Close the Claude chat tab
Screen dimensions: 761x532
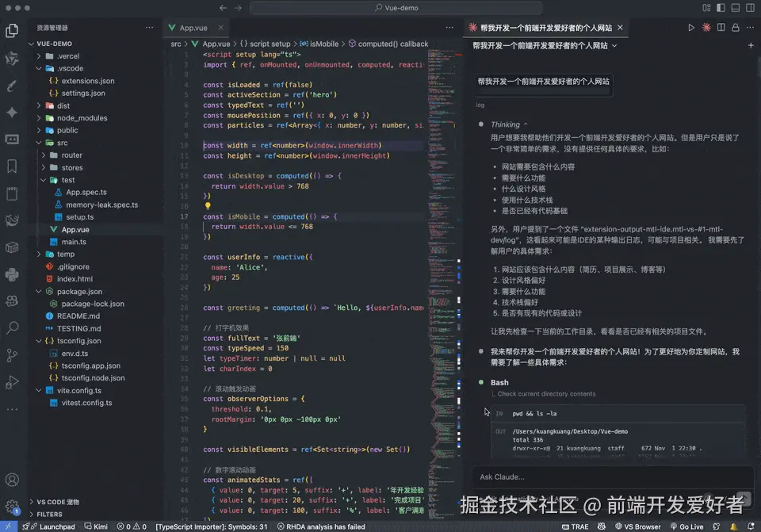coord(620,28)
